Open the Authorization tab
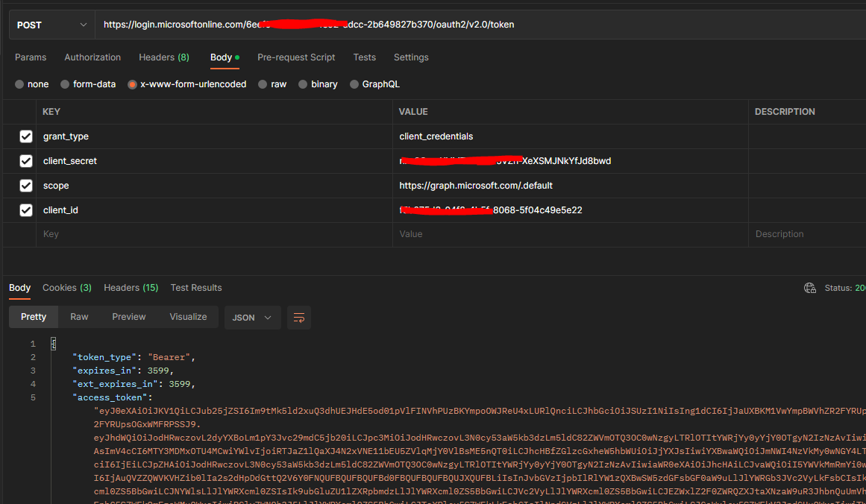The width and height of the screenshot is (866, 504). (92, 57)
